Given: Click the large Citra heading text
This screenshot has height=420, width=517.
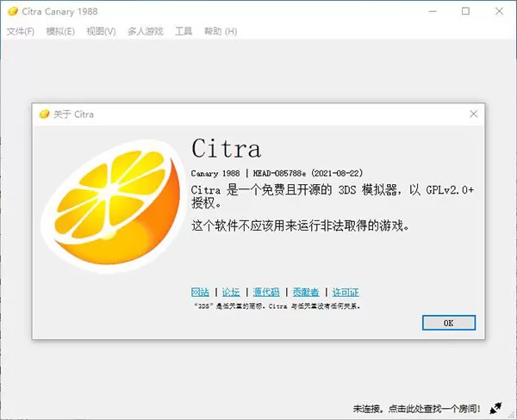Looking at the screenshot, I should click(227, 149).
